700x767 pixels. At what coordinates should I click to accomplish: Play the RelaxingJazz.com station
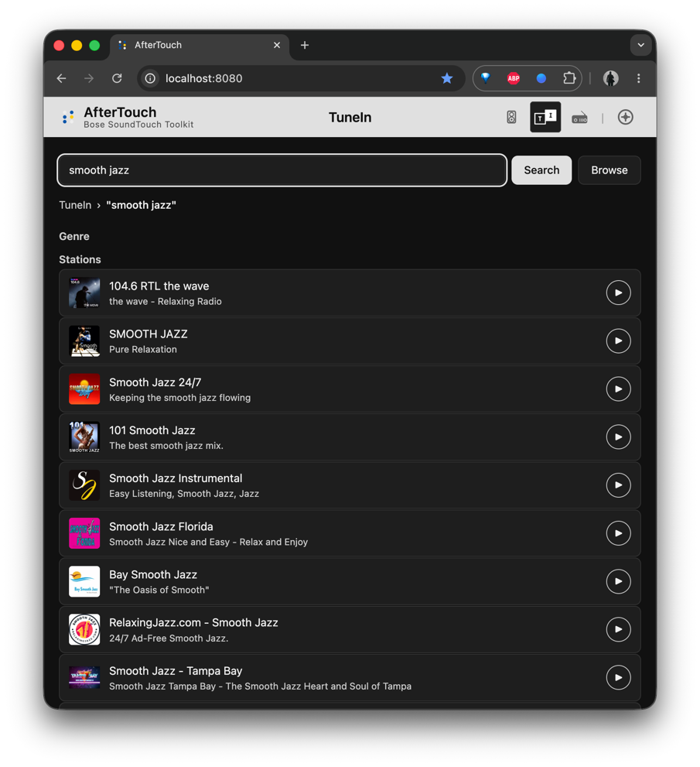pos(618,629)
